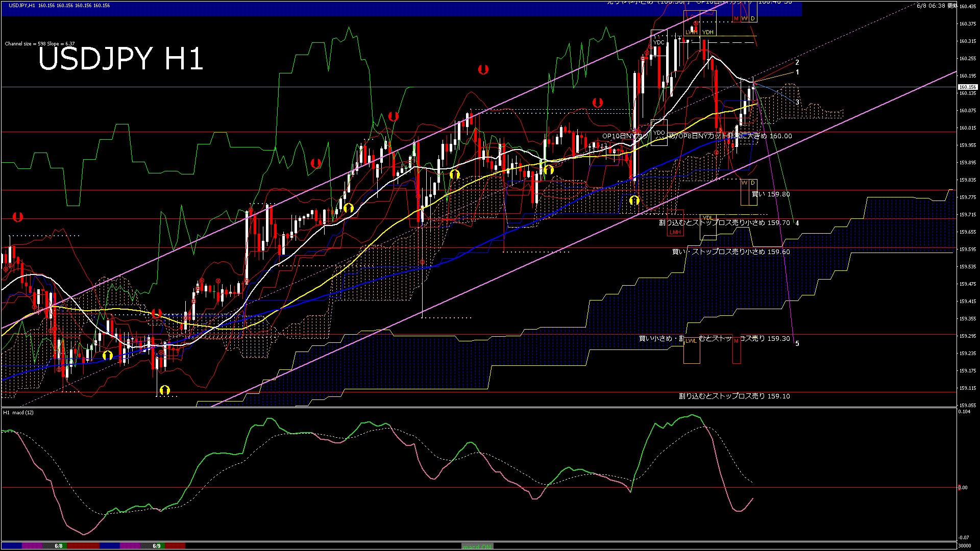Viewport: 980px width, 551px height.
Task: Select the YDC label box
Action: (x=658, y=42)
